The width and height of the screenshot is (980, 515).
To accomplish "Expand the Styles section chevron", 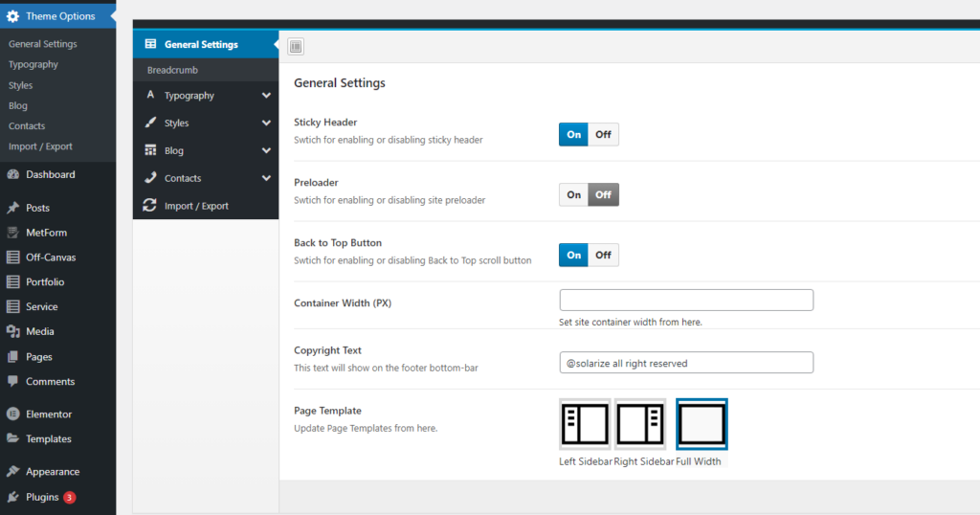I will pyautogui.click(x=265, y=123).
